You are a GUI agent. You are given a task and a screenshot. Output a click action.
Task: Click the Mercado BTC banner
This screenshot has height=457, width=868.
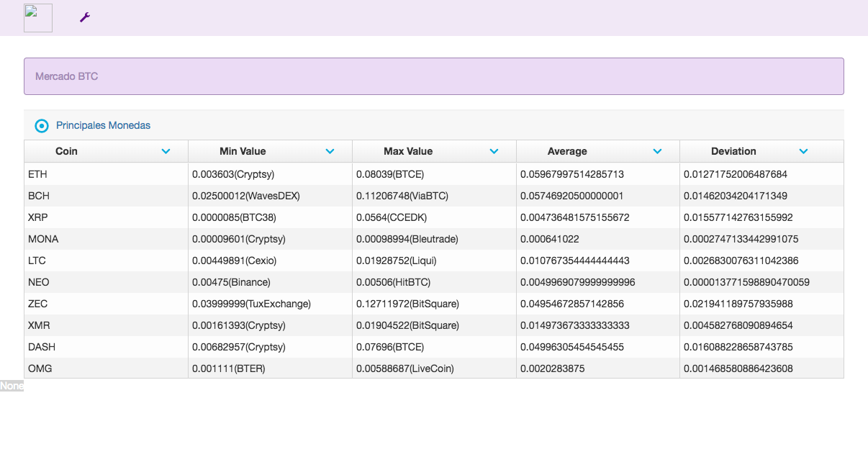pyautogui.click(x=434, y=76)
